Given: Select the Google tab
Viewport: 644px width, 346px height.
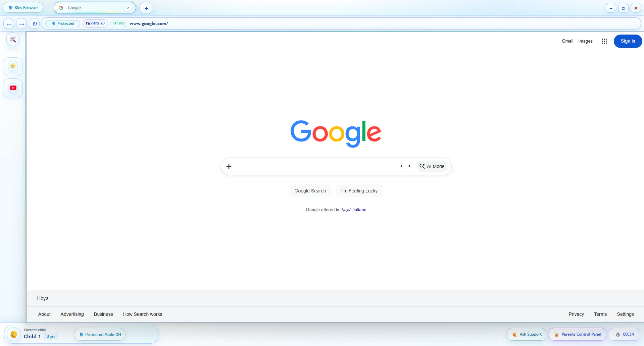Looking at the screenshot, I should 95,8.
